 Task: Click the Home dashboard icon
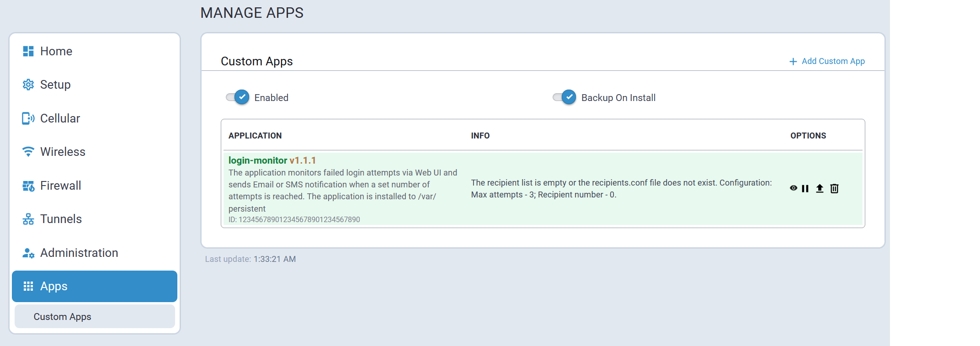point(28,51)
